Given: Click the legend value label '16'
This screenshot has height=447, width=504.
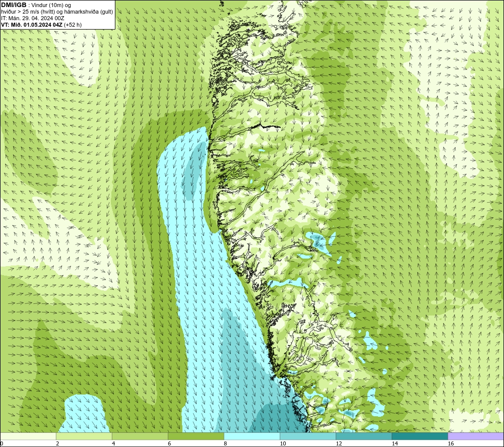Looking at the screenshot, I should pyautogui.click(x=451, y=443).
